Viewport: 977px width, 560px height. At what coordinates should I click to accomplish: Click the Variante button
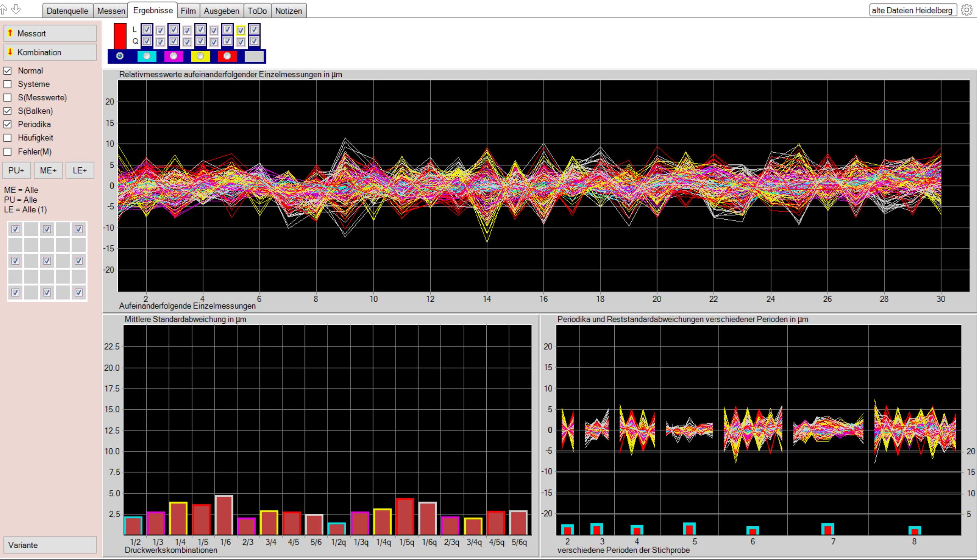point(50,545)
